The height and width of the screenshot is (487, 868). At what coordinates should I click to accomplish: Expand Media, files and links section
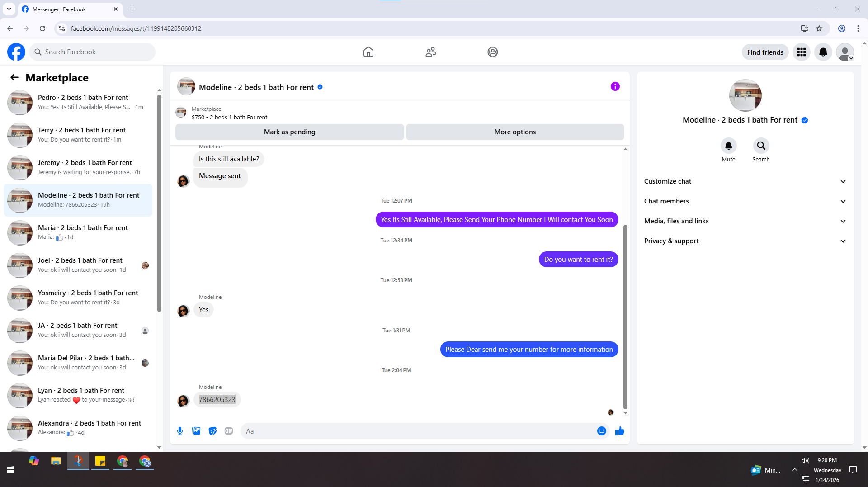tap(745, 221)
